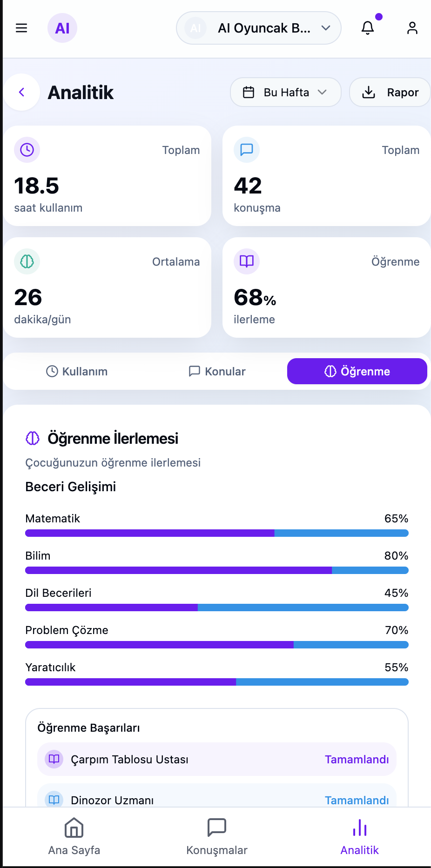The width and height of the screenshot is (431, 868).
Task: Click the hamburger menu icon
Action: coord(21,28)
